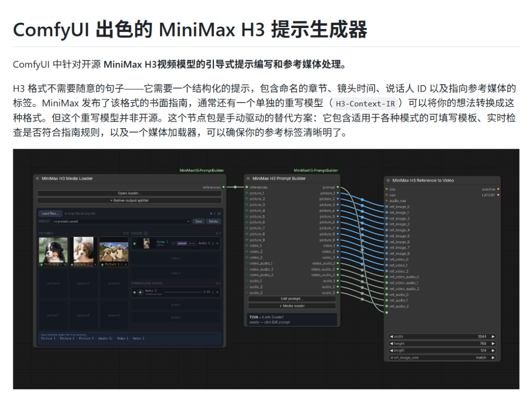This screenshot has width=532, height=397.
Task: Click the Audio 2 playback progress bar
Action: [x=183, y=292]
